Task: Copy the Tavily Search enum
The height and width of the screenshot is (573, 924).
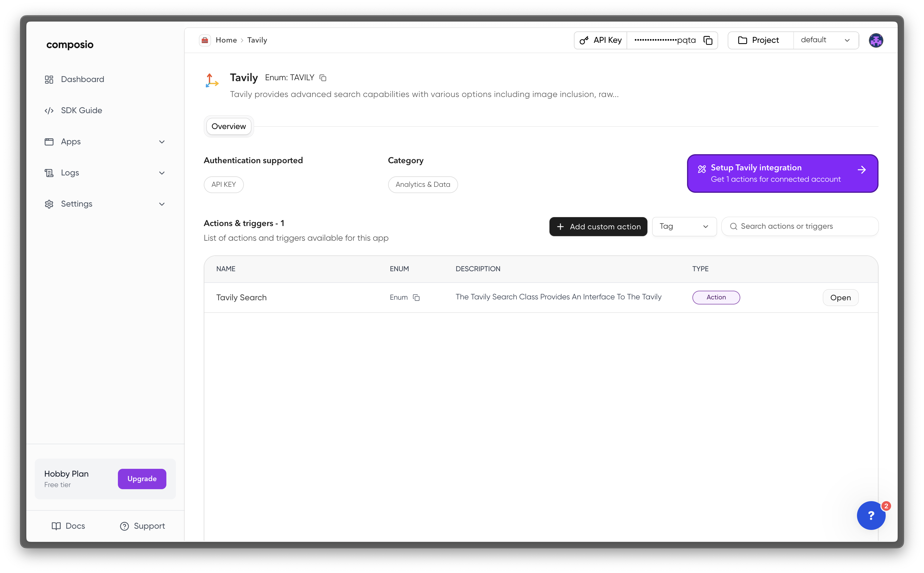Action: tap(416, 298)
